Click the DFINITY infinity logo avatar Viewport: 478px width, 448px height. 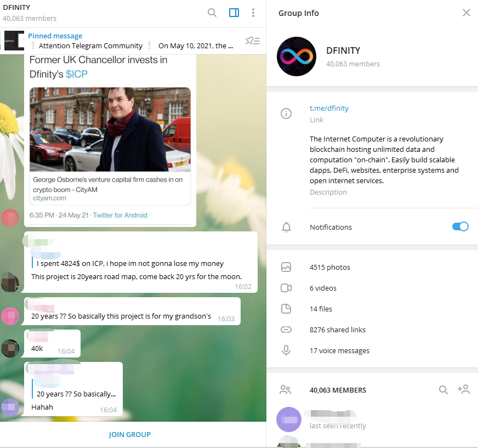point(297,56)
